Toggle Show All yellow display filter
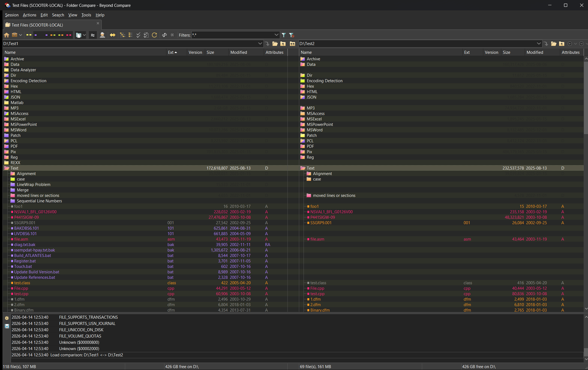This screenshot has height=370, width=588. coord(29,35)
